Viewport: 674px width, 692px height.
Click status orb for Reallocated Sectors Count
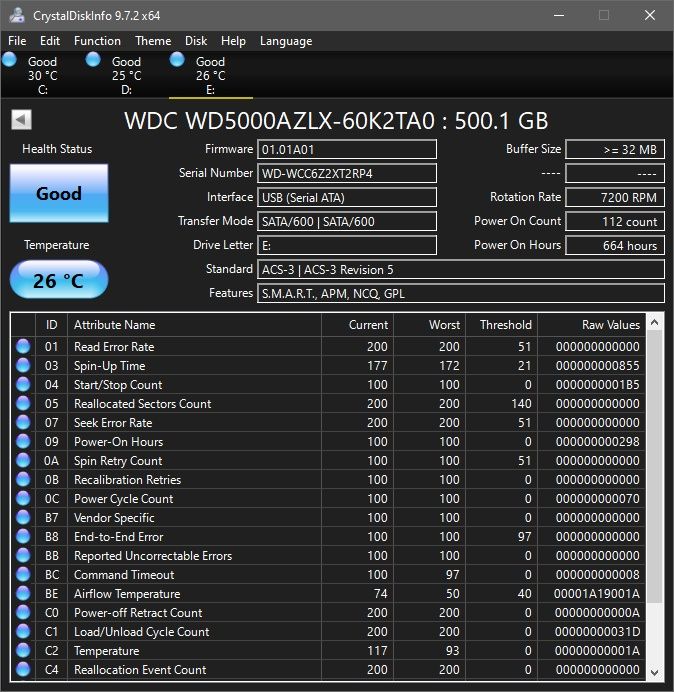click(23, 404)
